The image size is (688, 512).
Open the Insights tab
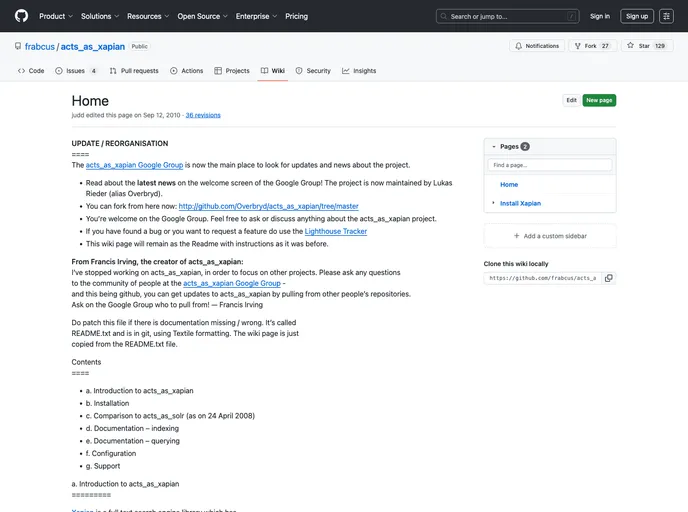tap(359, 71)
